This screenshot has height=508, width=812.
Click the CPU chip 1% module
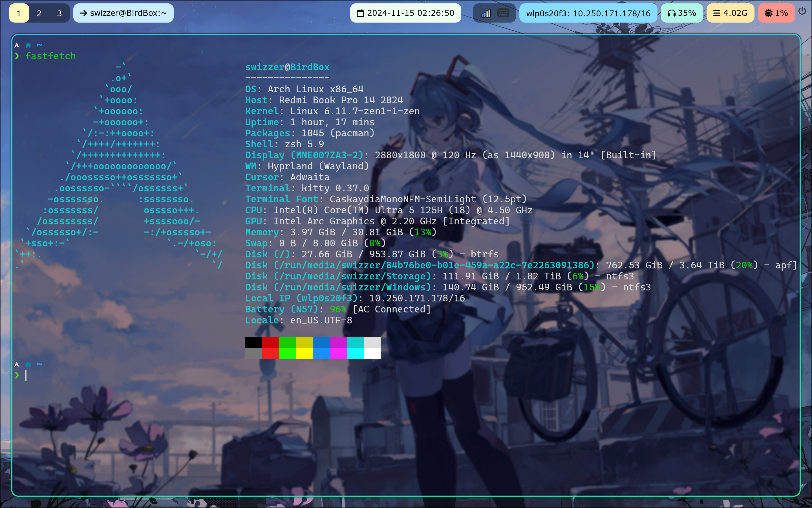coord(776,13)
